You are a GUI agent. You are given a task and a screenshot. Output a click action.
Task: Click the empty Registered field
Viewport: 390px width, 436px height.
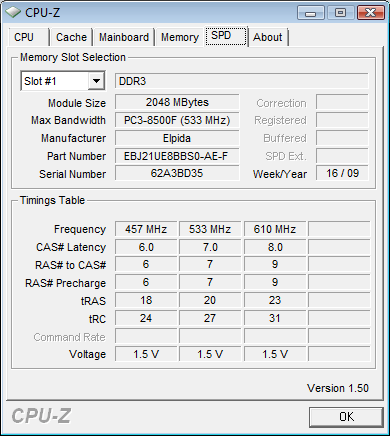[x=342, y=120]
